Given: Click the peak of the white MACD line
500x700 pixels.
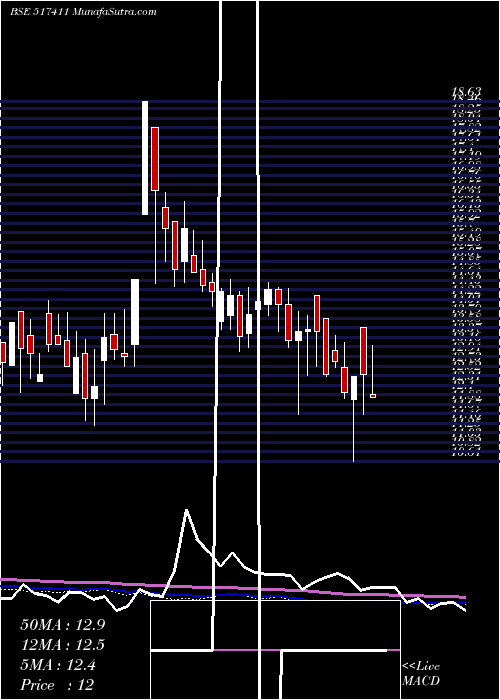Looking at the screenshot, I should coord(187,510).
